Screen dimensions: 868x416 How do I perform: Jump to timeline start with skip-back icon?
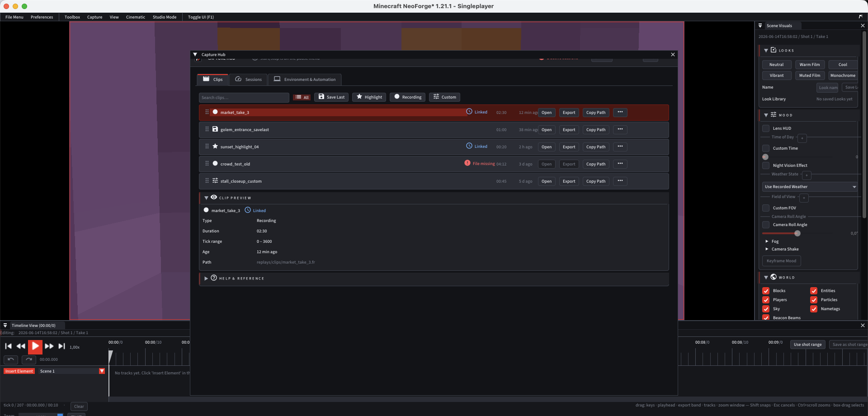click(8, 346)
